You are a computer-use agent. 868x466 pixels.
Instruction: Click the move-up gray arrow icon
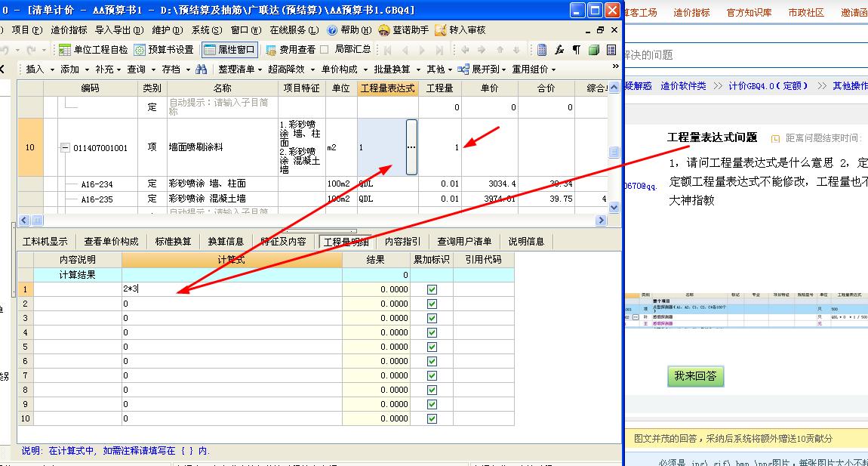[500, 50]
